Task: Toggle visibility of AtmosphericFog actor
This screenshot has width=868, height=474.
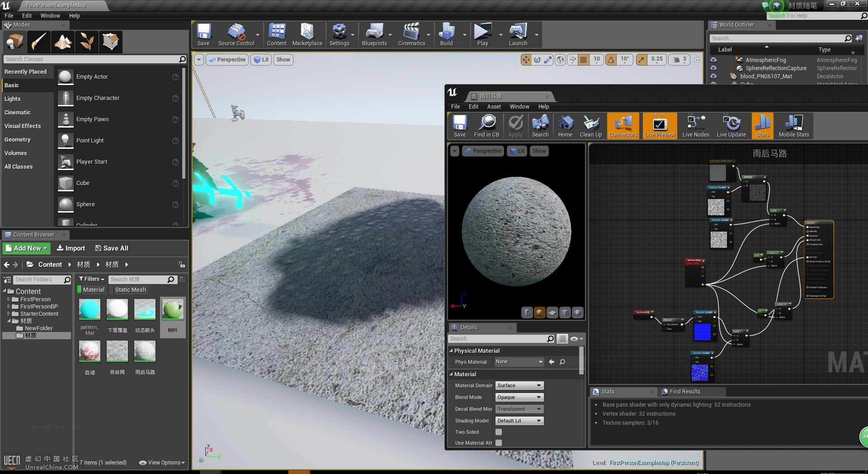Action: [x=713, y=60]
